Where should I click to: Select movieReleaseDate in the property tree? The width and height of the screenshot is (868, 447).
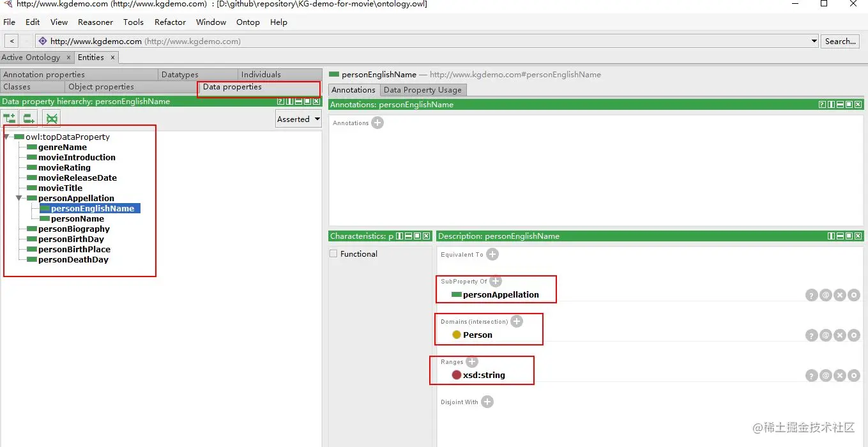(77, 178)
